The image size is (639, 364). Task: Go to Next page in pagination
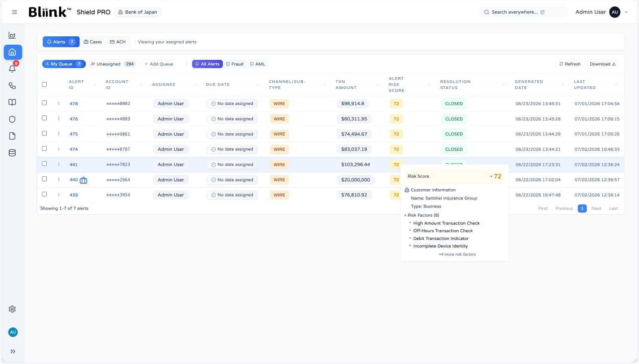(x=596, y=208)
